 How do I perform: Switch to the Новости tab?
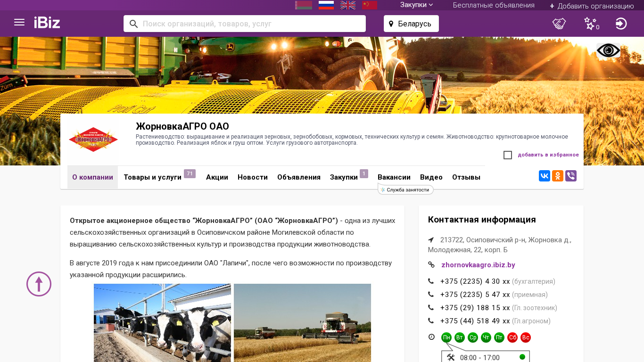(253, 177)
